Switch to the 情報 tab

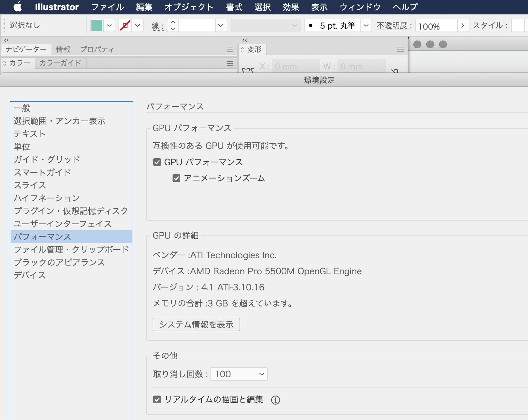(x=63, y=50)
